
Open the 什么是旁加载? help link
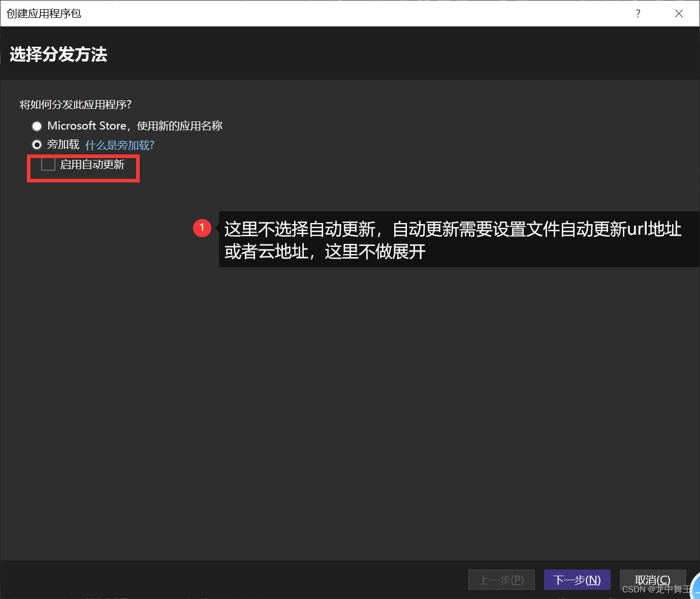(x=119, y=145)
